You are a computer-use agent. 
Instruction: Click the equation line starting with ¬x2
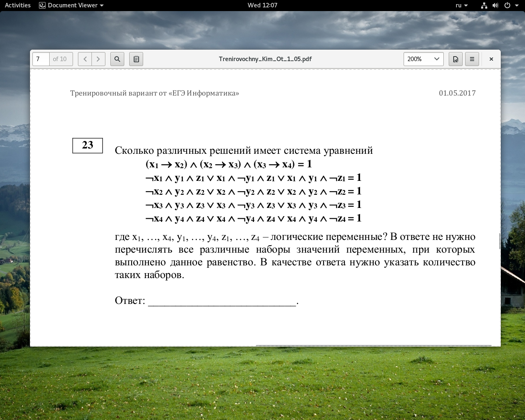pyautogui.click(x=253, y=191)
